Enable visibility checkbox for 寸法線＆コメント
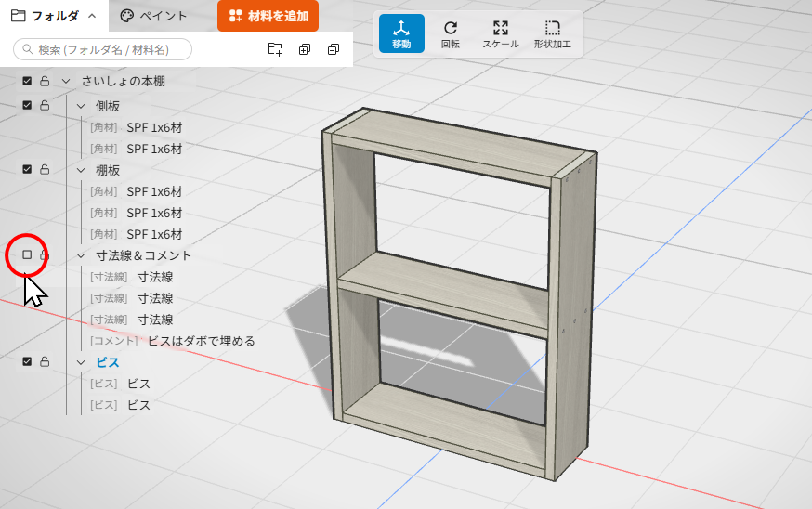The image size is (812, 509). tap(27, 254)
